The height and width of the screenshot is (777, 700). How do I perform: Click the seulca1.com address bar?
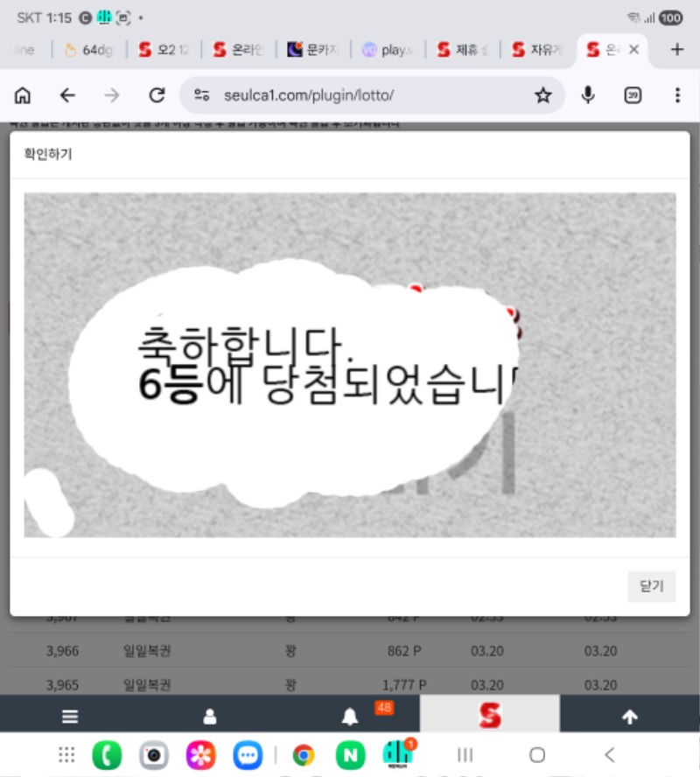(367, 95)
